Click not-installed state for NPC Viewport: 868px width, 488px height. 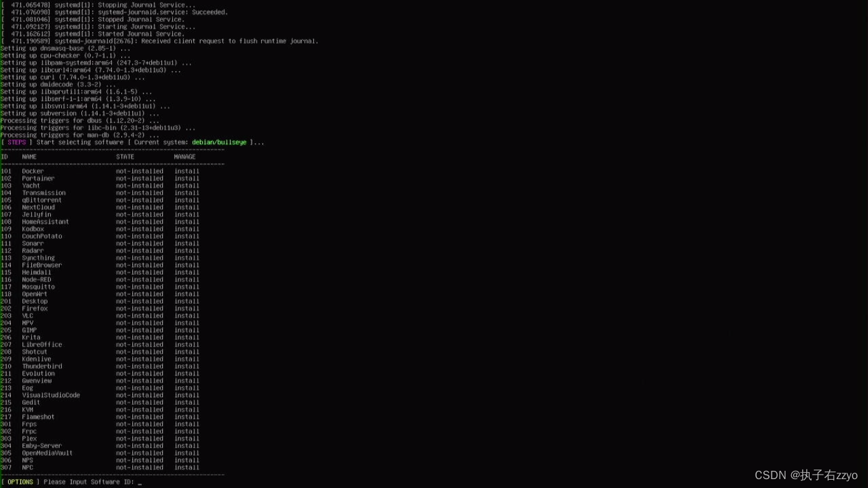140,468
